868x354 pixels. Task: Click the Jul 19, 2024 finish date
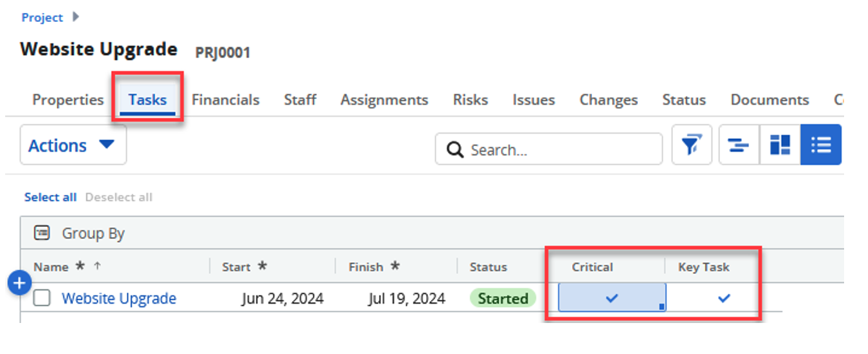(x=407, y=298)
